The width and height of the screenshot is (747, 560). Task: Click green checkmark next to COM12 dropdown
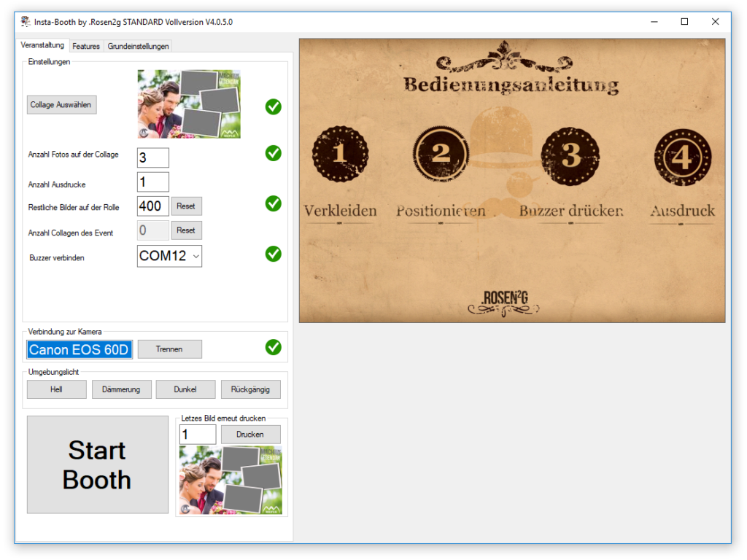point(274,254)
